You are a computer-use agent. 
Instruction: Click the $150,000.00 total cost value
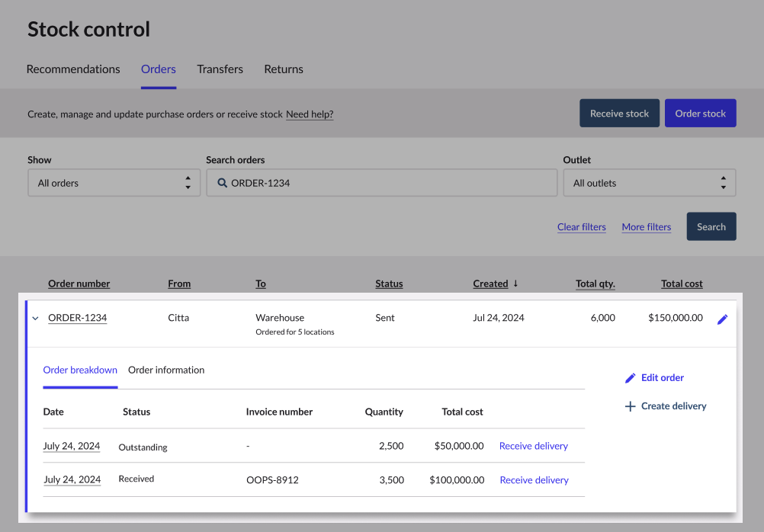pos(676,318)
